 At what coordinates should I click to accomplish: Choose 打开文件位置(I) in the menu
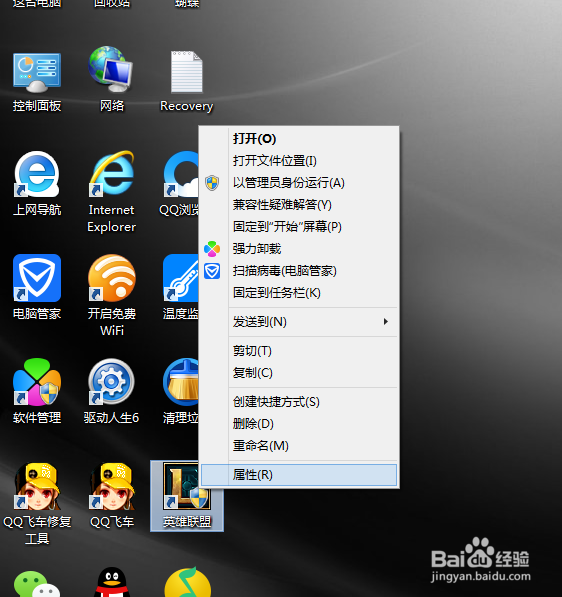[x=299, y=161]
